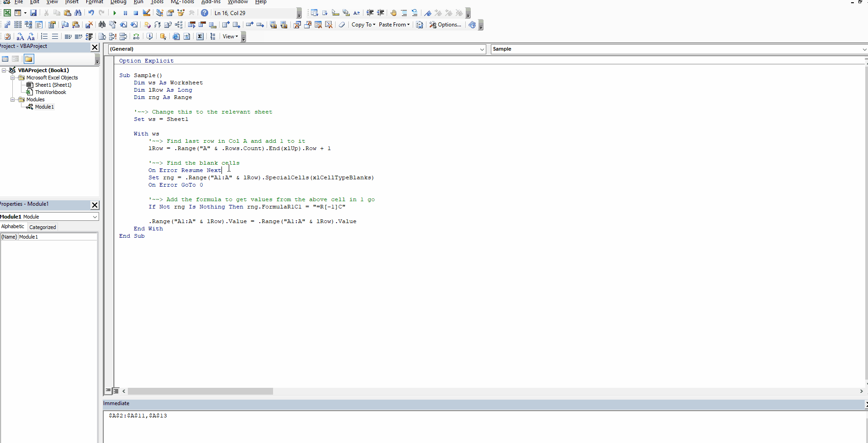Toggle Breakpoint hand icon

(394, 13)
